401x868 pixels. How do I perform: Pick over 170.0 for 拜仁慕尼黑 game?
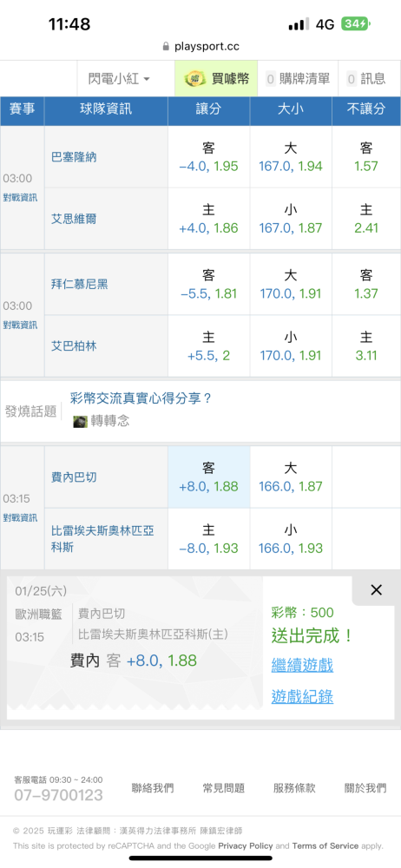(291, 284)
